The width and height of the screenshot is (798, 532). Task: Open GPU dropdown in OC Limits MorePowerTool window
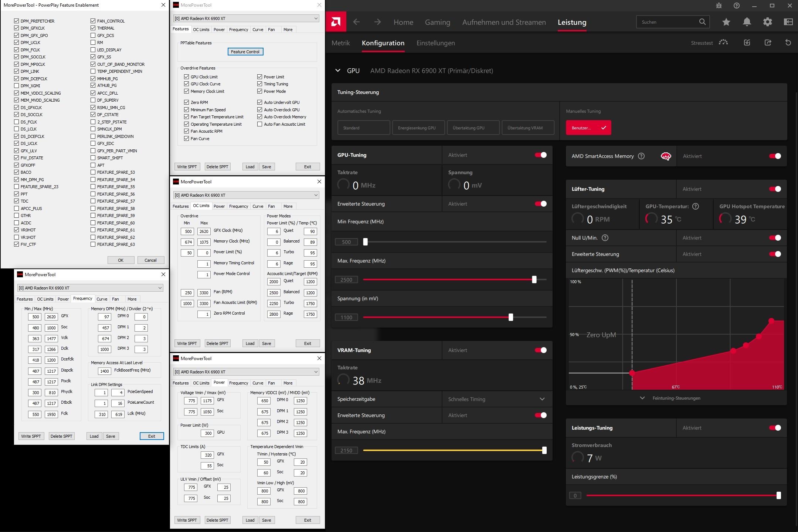[246, 195]
